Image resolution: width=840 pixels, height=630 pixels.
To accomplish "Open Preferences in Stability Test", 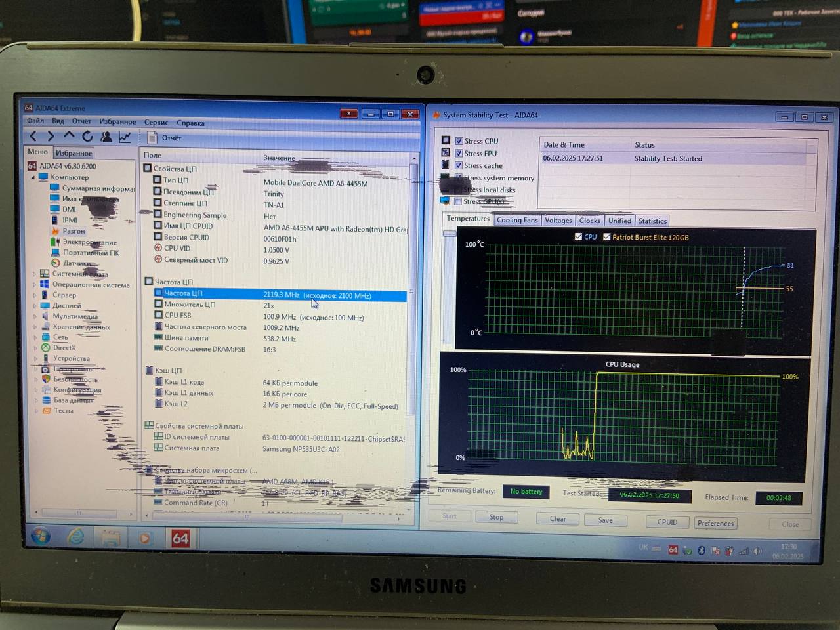I will click(x=716, y=523).
